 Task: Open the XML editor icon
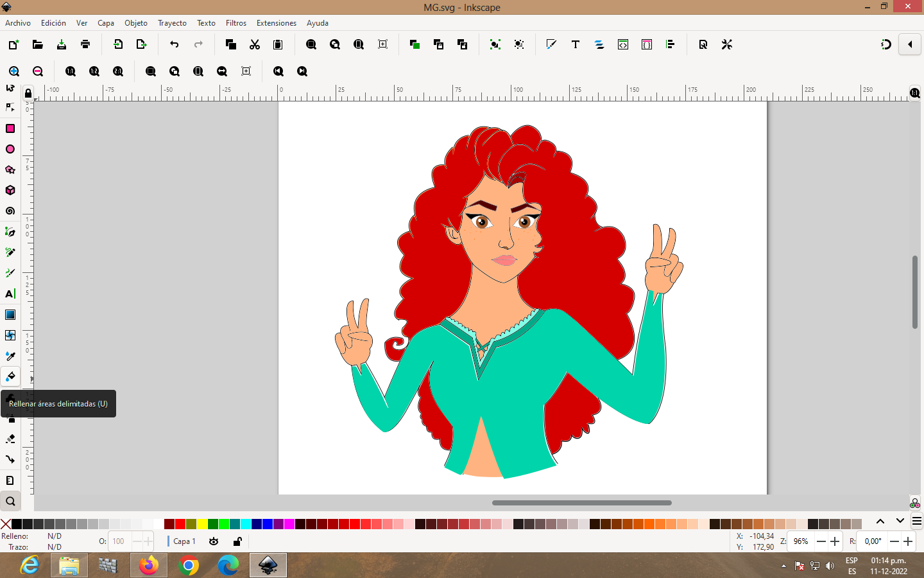point(623,44)
